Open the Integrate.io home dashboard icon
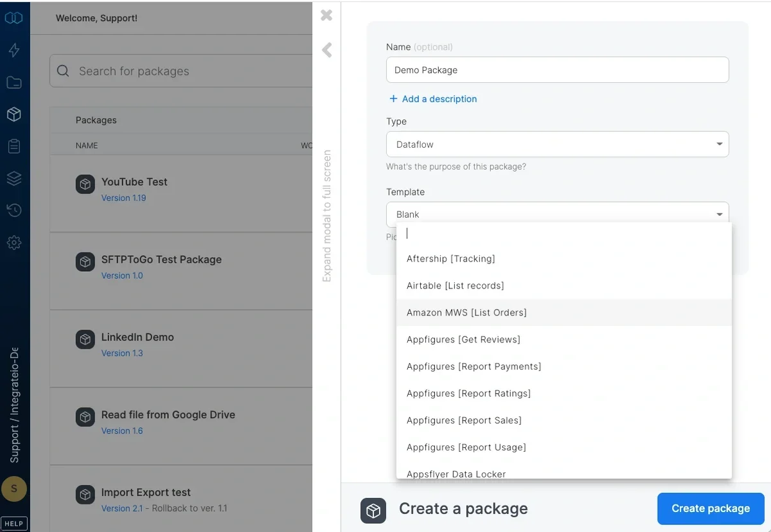771x532 pixels. pyautogui.click(x=14, y=18)
